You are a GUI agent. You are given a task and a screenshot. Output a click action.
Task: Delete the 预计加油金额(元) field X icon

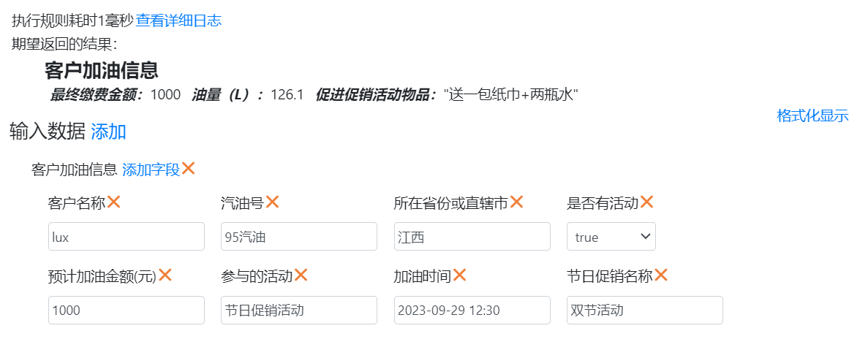[165, 275]
